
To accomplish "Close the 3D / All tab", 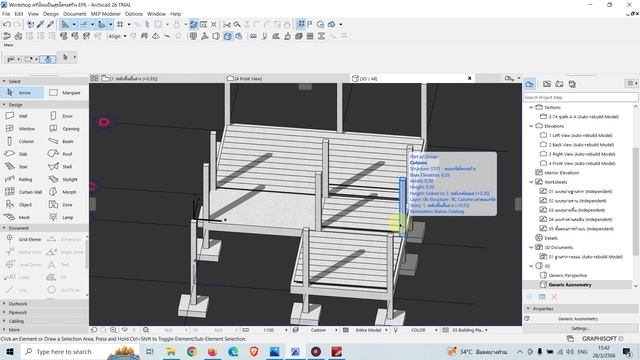I will (x=469, y=78).
